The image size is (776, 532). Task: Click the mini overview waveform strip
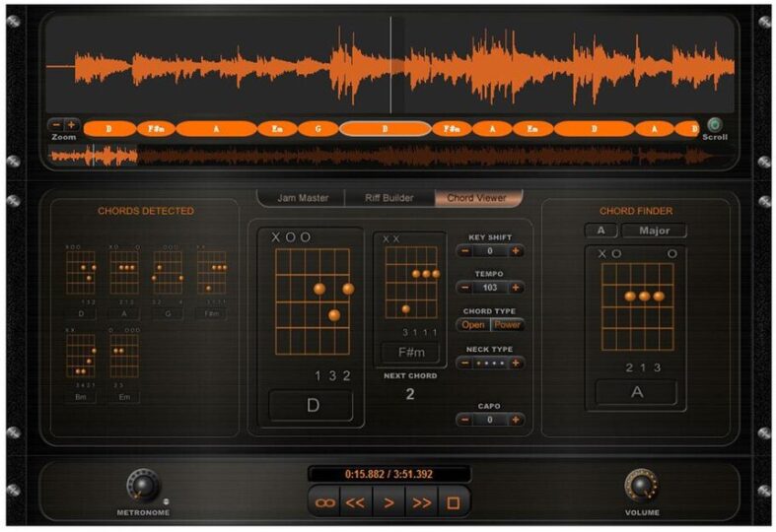(391, 157)
